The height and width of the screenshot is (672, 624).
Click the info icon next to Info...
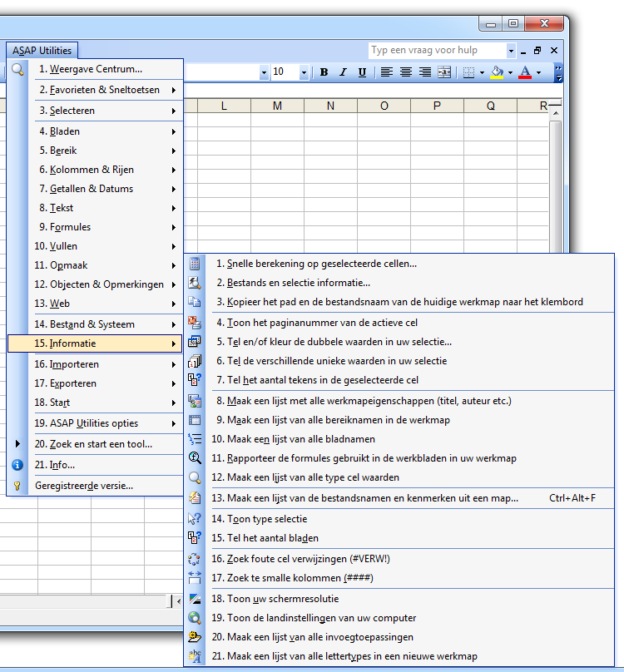point(17,465)
